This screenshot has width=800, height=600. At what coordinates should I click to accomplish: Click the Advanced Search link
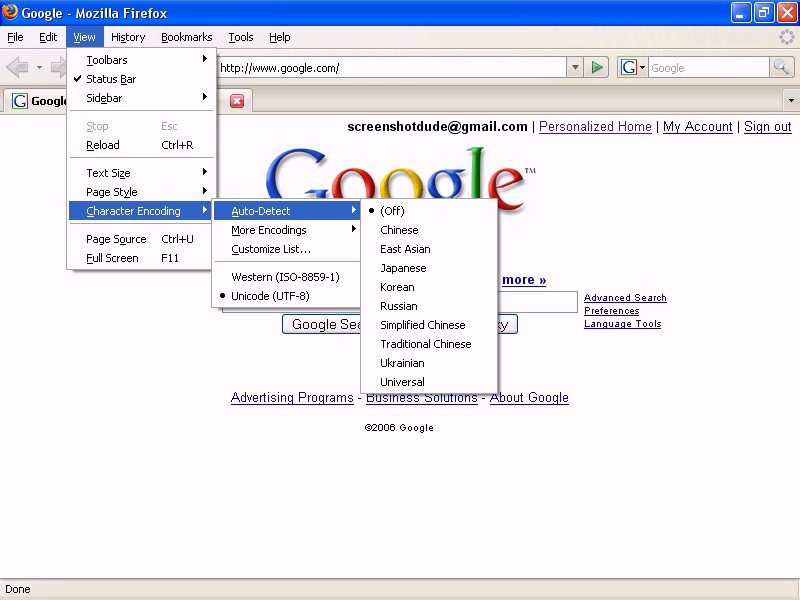tap(625, 298)
